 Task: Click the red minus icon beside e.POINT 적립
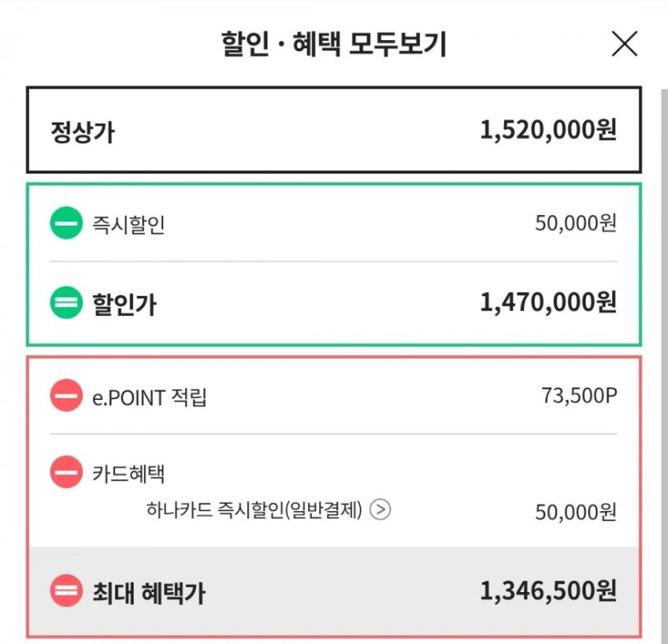(x=66, y=395)
